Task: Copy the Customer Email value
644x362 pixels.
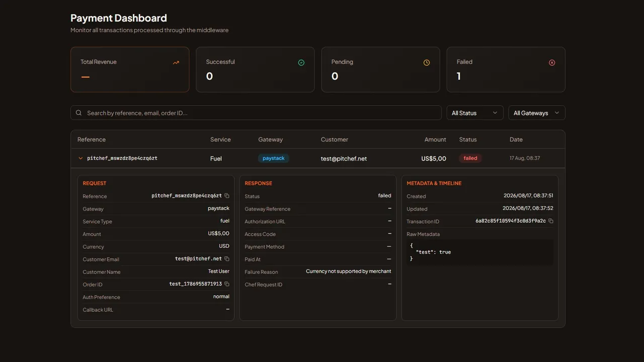Action: [x=227, y=258]
